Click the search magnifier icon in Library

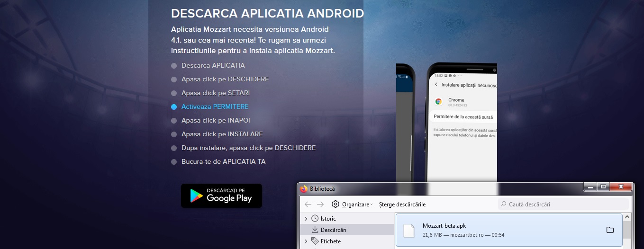504,205
